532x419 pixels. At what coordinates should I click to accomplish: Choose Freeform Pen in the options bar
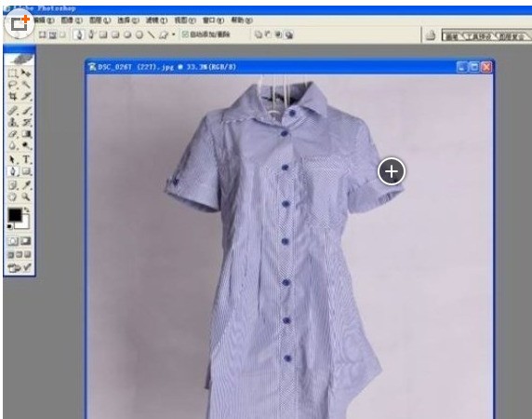91,34
